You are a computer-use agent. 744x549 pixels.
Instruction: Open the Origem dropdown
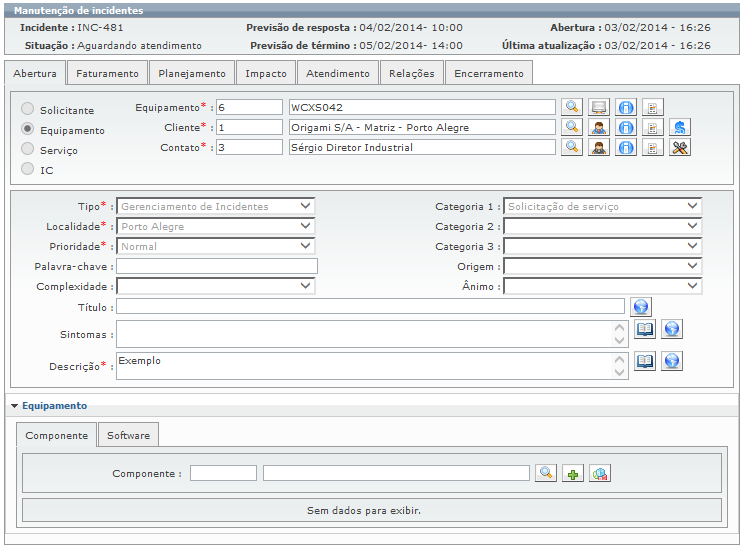pos(602,266)
